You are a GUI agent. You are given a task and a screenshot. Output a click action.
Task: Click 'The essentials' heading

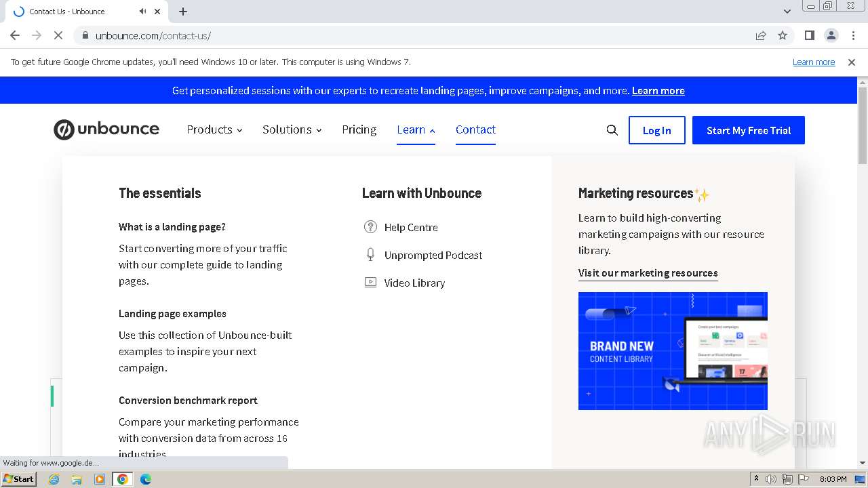pos(160,193)
